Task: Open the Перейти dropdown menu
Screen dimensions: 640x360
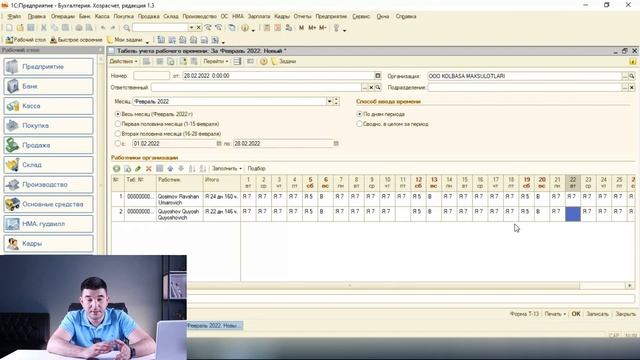Action: [x=216, y=62]
